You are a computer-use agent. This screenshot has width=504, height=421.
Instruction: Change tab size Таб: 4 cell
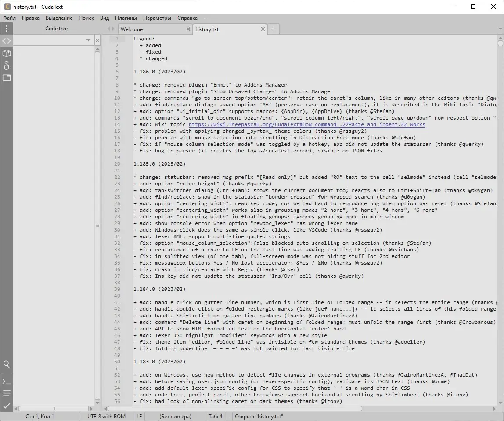216,417
